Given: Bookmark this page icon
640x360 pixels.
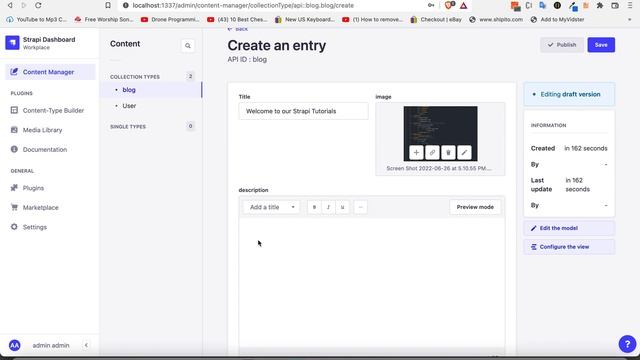Looking at the screenshot, I should (108, 5).
